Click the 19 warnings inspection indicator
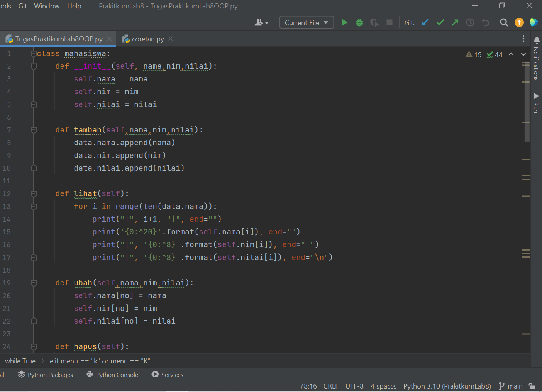The width and height of the screenshot is (542, 392). [x=474, y=54]
